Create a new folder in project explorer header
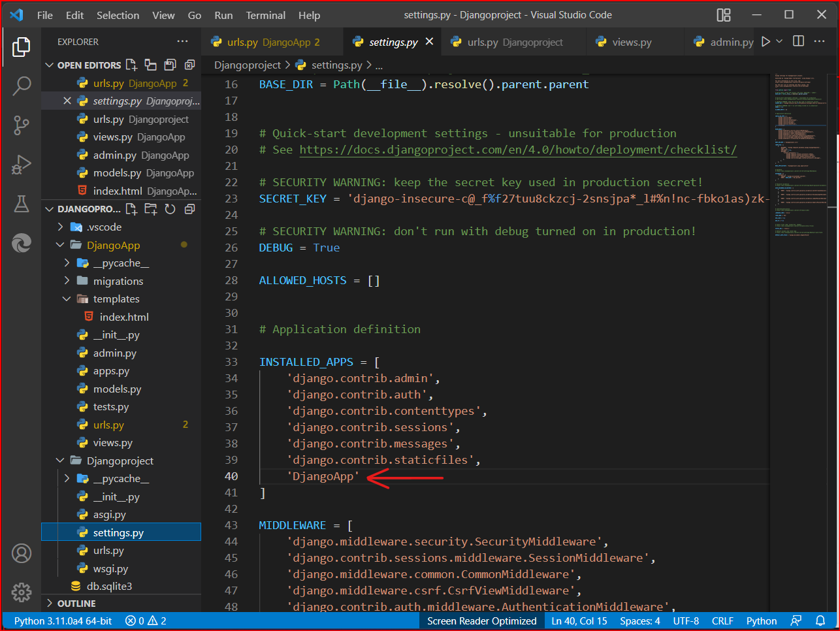Screen dimensions: 840x631 [151, 209]
